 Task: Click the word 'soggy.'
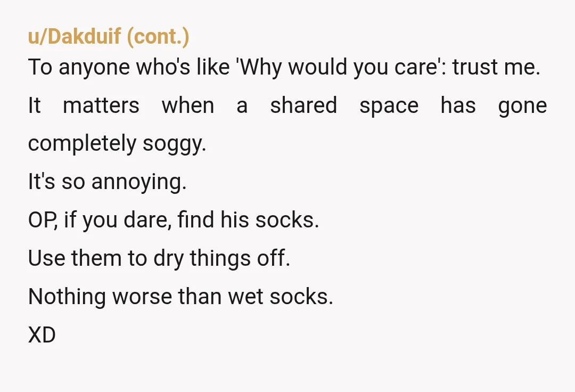(x=175, y=144)
